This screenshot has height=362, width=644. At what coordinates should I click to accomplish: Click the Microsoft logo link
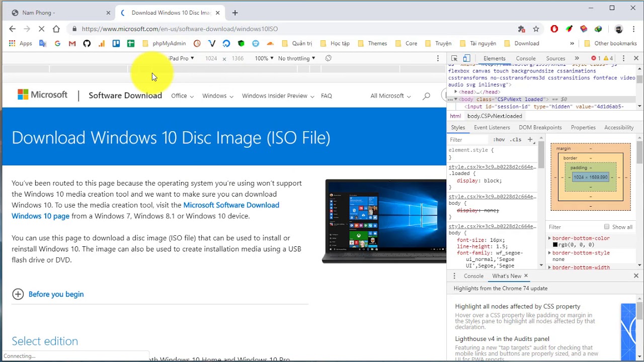coord(42,95)
